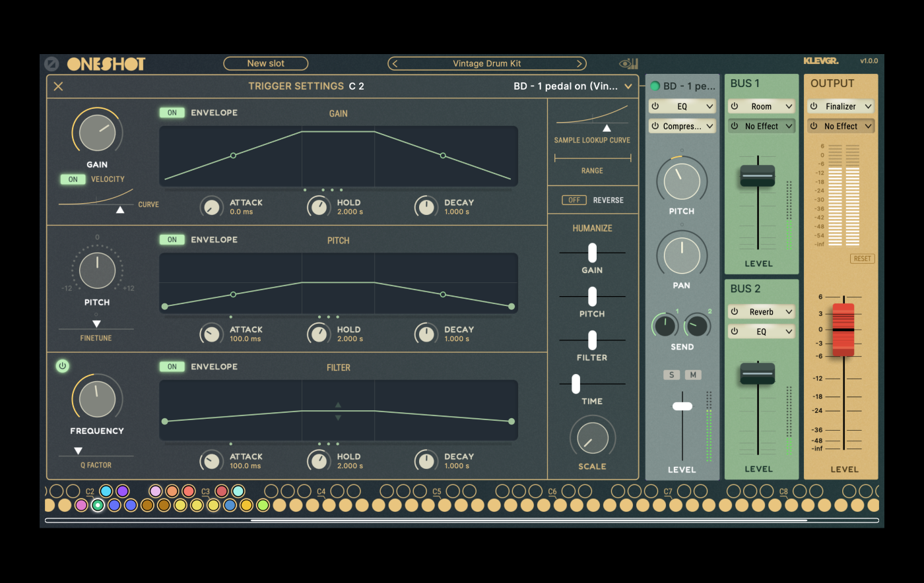Toggle power icon of Bus 2 EQ
The width and height of the screenshot is (924, 583).
pos(735,332)
